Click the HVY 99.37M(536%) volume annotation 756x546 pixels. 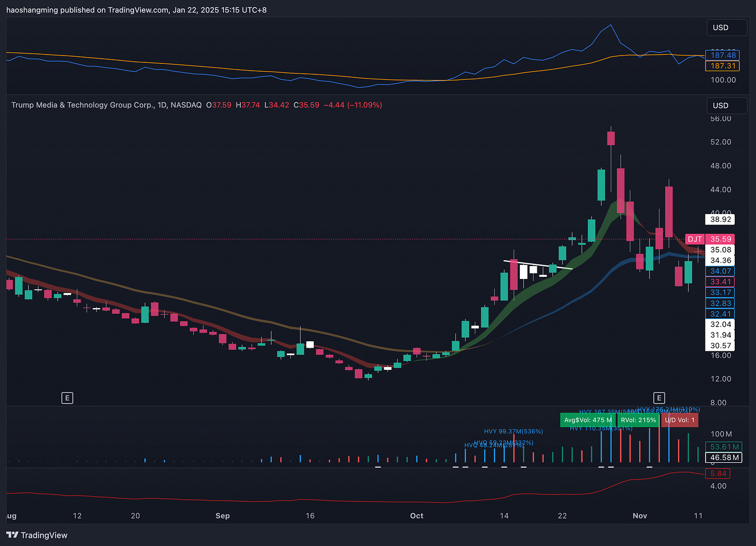[x=514, y=431]
